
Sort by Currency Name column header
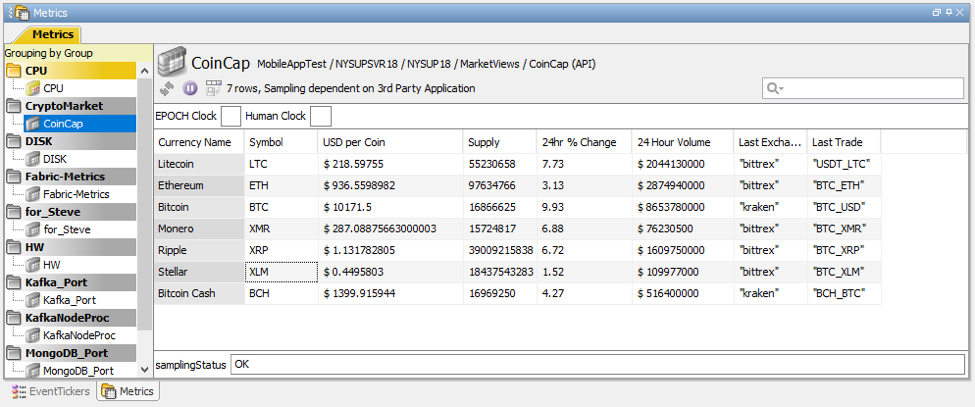tap(199, 142)
